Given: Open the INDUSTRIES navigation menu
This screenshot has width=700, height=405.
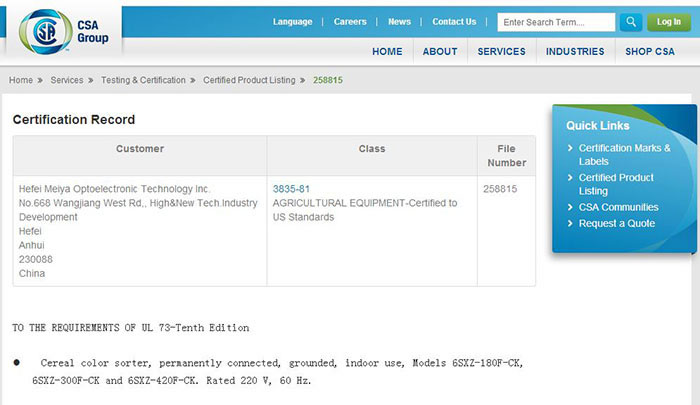Looking at the screenshot, I should 575,52.
